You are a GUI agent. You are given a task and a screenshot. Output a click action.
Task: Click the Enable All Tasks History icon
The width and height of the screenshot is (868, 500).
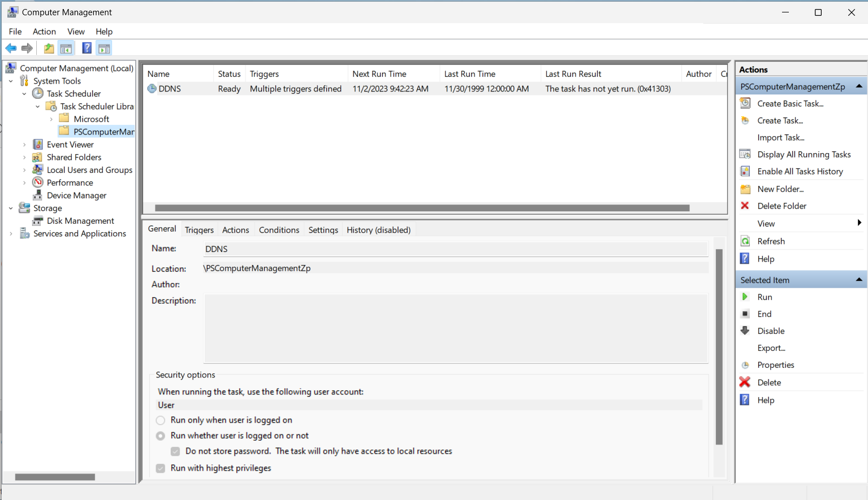pyautogui.click(x=745, y=171)
